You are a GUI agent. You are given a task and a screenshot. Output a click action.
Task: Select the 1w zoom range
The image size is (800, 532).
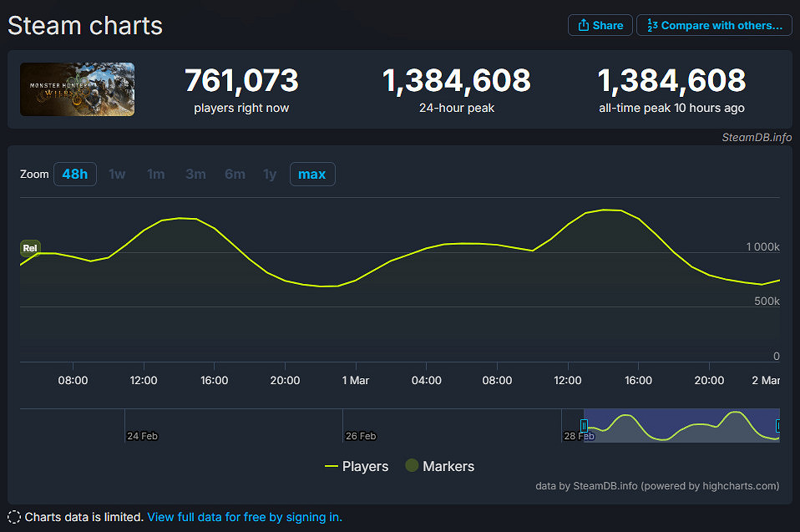click(117, 174)
